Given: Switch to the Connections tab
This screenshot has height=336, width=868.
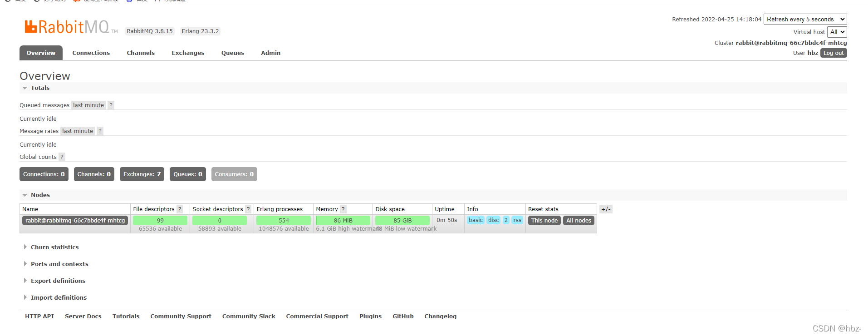Looking at the screenshot, I should click(x=91, y=53).
